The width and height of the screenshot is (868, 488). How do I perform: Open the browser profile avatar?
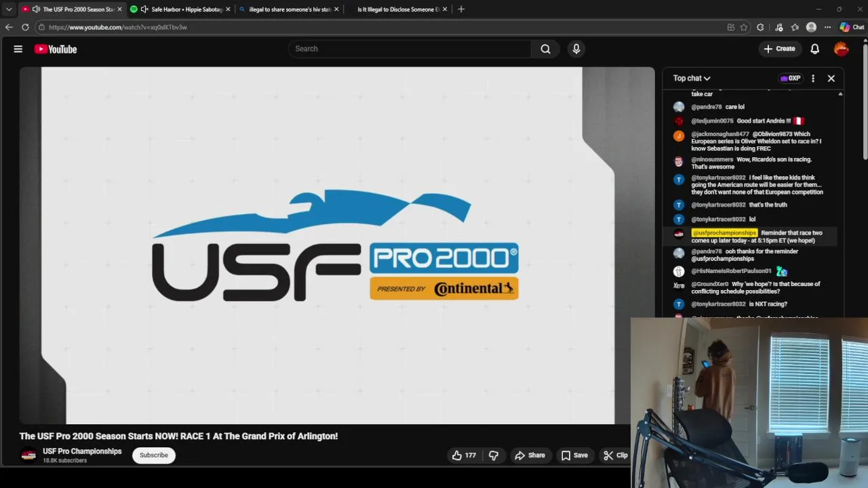point(811,27)
